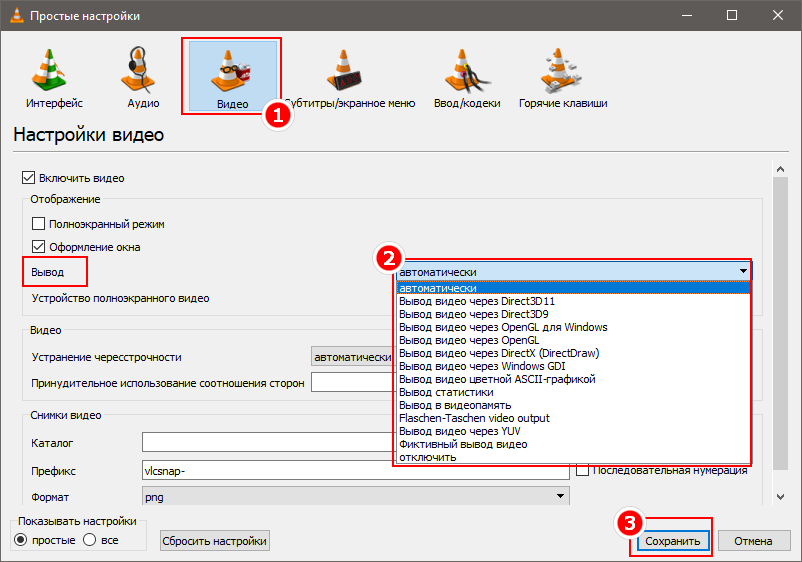Screen dimensions: 802x562
Task: Choose Вывод видео через Direct3D9
Action: 573,314
